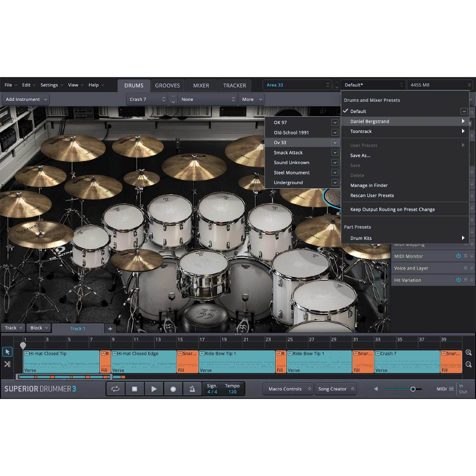Open the Add Instrument dropdown
476x476 pixels.
click(26, 99)
